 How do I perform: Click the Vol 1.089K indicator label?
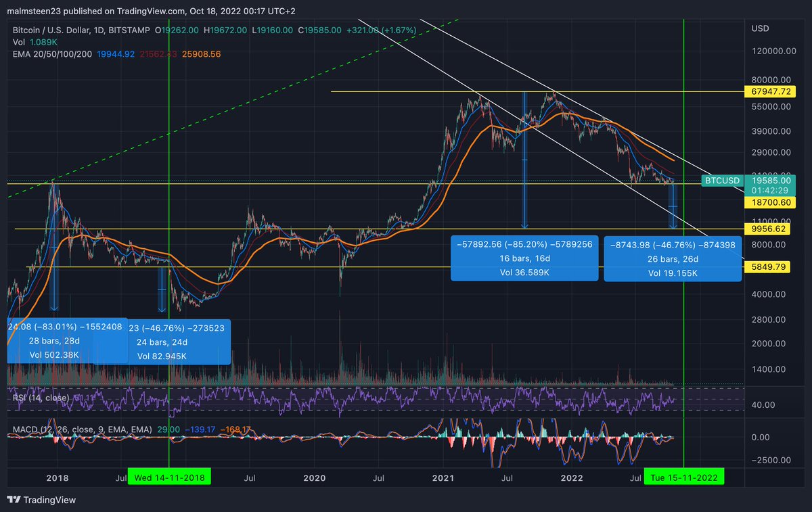[35, 41]
